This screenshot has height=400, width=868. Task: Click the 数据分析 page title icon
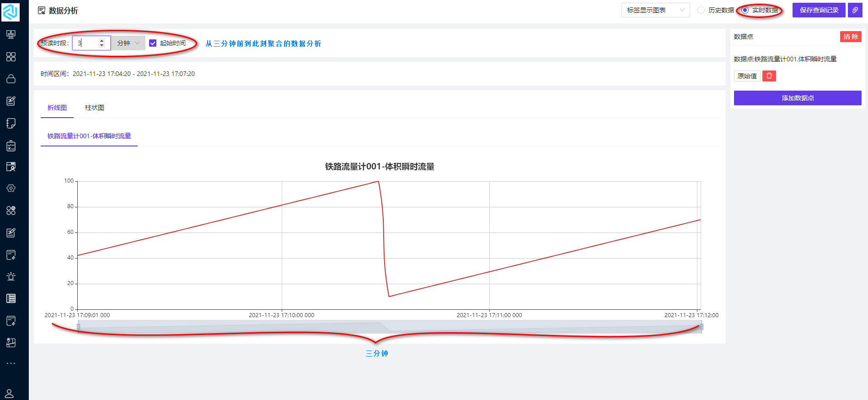[x=42, y=11]
